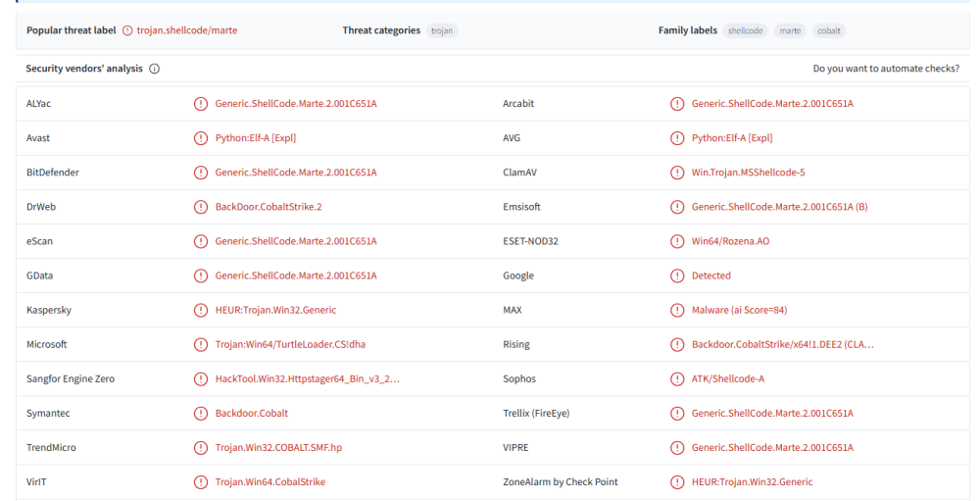This screenshot has width=980, height=501.
Task: Click Malware (ai Score=84) result
Action: 739,310
